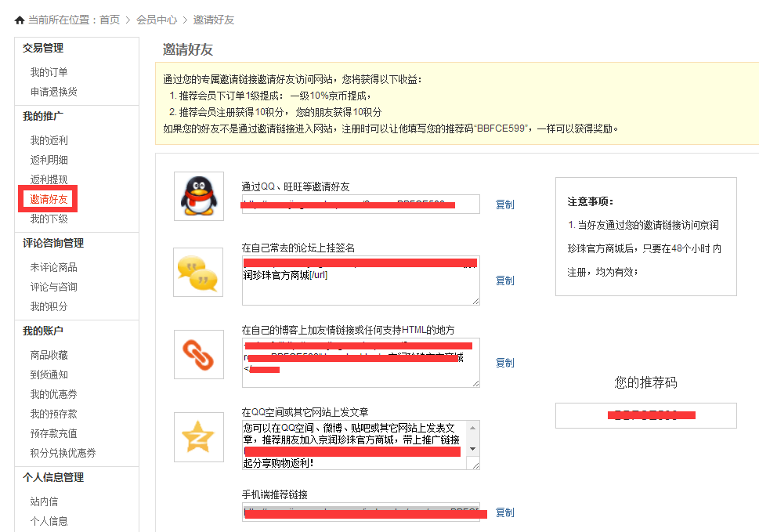This screenshot has height=532, width=759.
Task: Copy the blog HTML link via 复制
Action: click(505, 363)
